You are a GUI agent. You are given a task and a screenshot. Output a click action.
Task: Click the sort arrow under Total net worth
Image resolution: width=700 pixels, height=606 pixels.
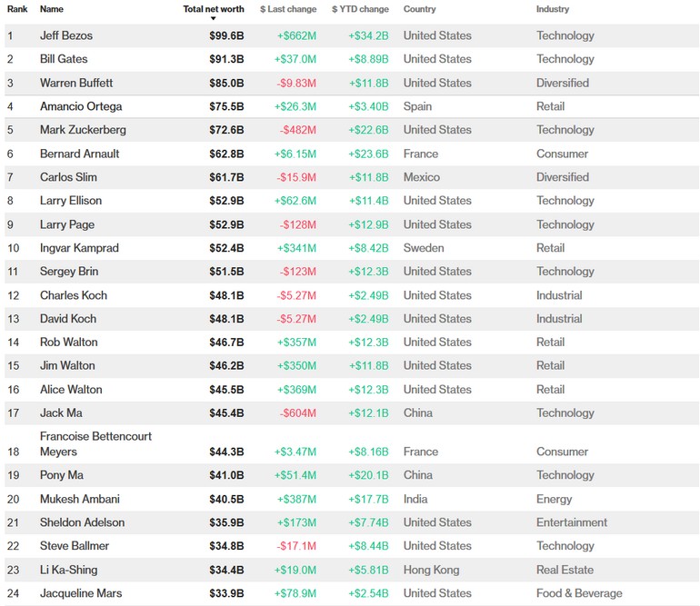click(x=213, y=18)
